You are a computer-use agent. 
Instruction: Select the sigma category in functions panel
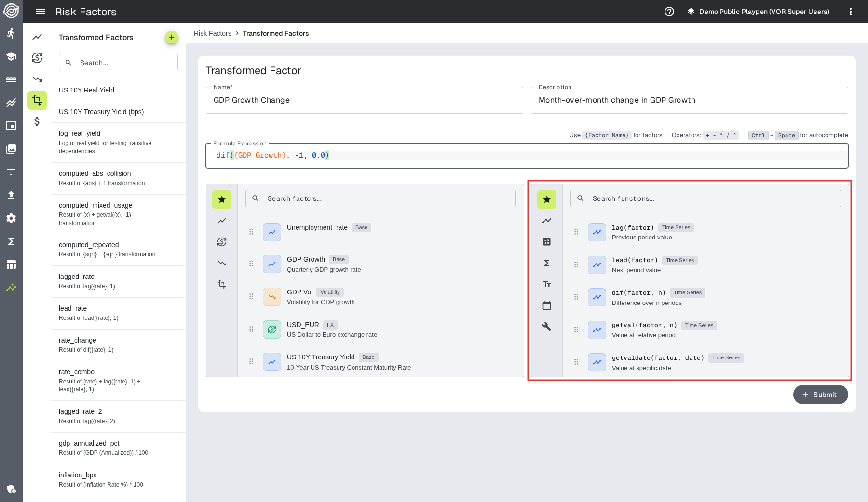(x=546, y=263)
